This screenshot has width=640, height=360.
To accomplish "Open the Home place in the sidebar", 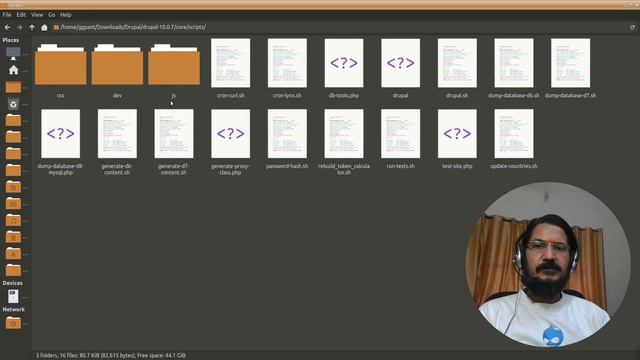I will (13, 70).
